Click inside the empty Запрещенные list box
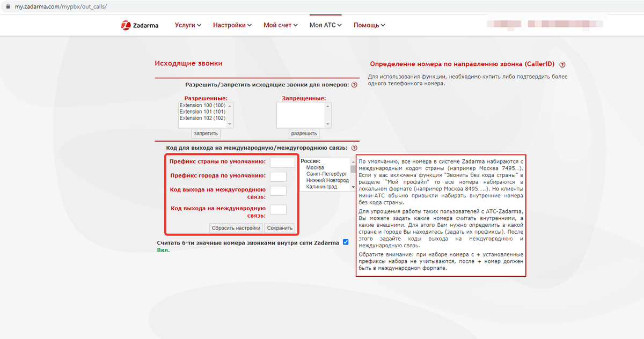 tap(301, 115)
